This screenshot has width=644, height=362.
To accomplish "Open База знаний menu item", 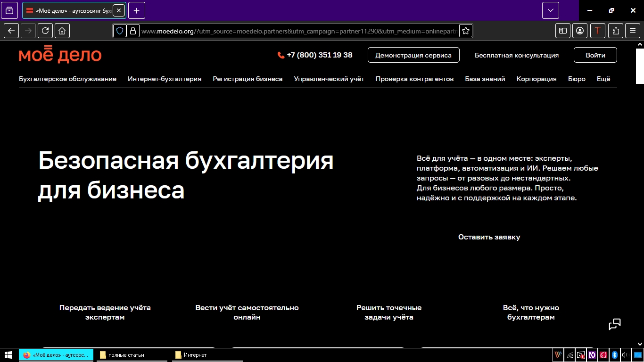I will tap(485, 79).
